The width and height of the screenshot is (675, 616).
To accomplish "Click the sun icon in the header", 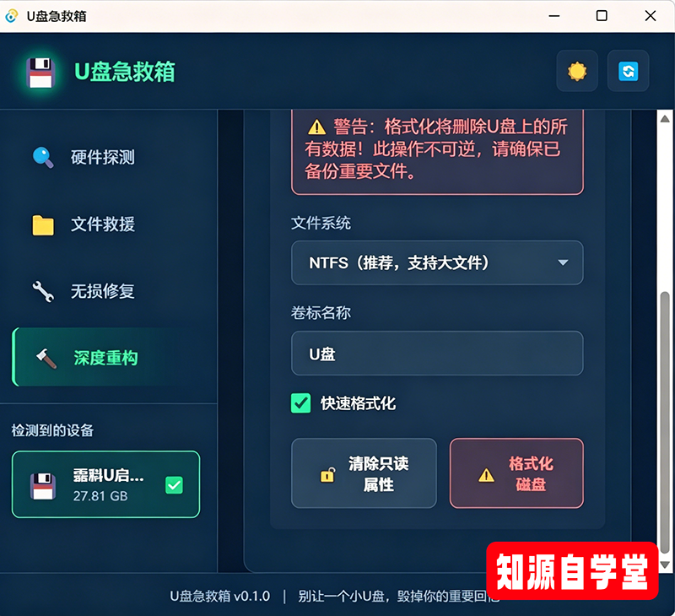I will pyautogui.click(x=577, y=71).
